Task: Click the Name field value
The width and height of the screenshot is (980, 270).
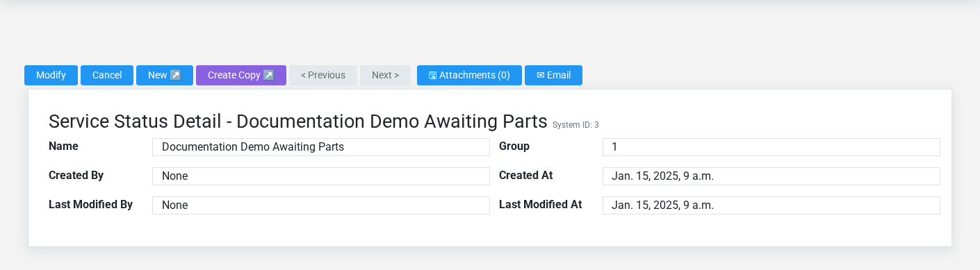Action: [321, 147]
